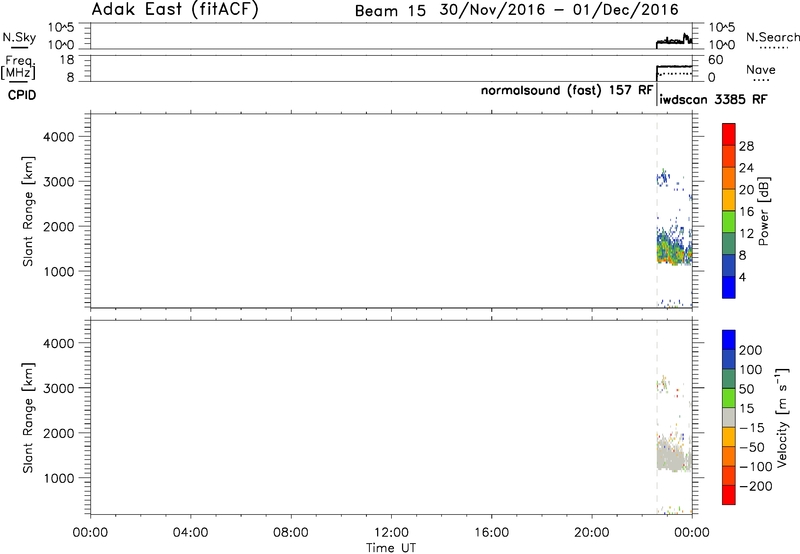Viewport: 800px width, 554px height.
Task: Click the date range '30/Nov/2016 - 01/Dec/2016'
Action: pyautogui.click(x=559, y=10)
